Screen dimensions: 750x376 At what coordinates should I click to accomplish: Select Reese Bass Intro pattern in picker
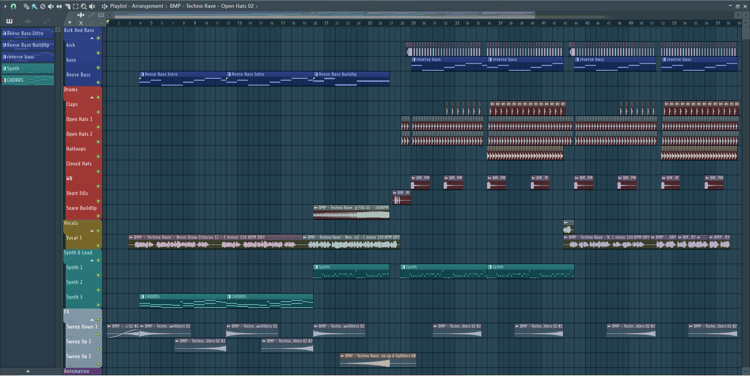click(28, 33)
